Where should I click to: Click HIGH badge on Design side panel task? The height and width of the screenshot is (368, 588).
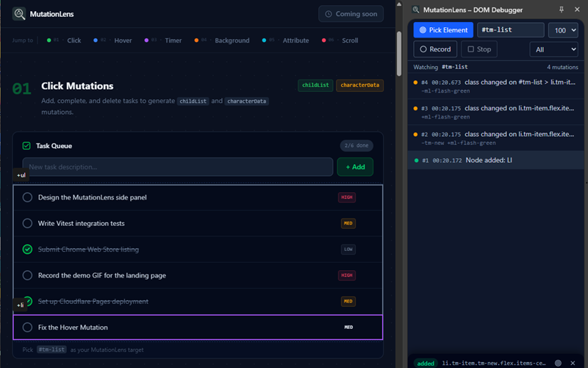tap(347, 197)
